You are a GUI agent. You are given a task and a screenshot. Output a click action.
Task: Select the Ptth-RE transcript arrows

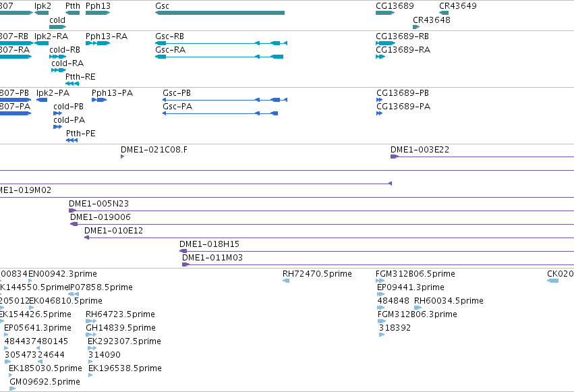72,84
